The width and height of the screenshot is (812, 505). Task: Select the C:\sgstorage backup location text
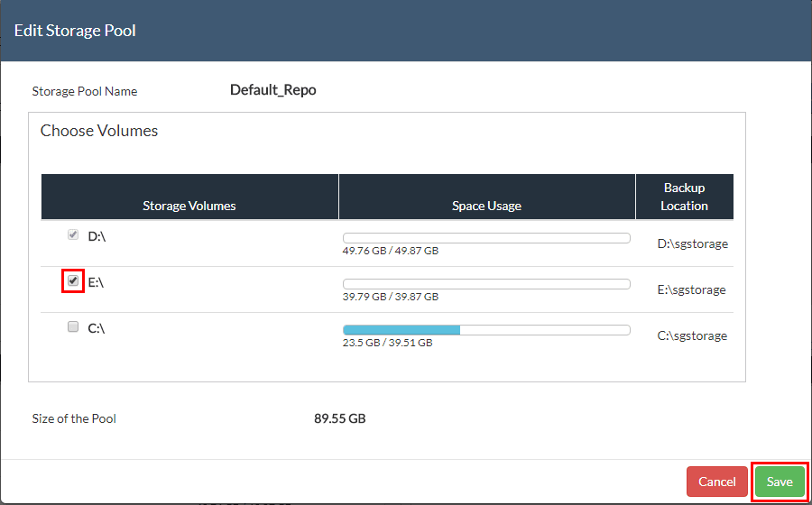pyautogui.click(x=692, y=335)
